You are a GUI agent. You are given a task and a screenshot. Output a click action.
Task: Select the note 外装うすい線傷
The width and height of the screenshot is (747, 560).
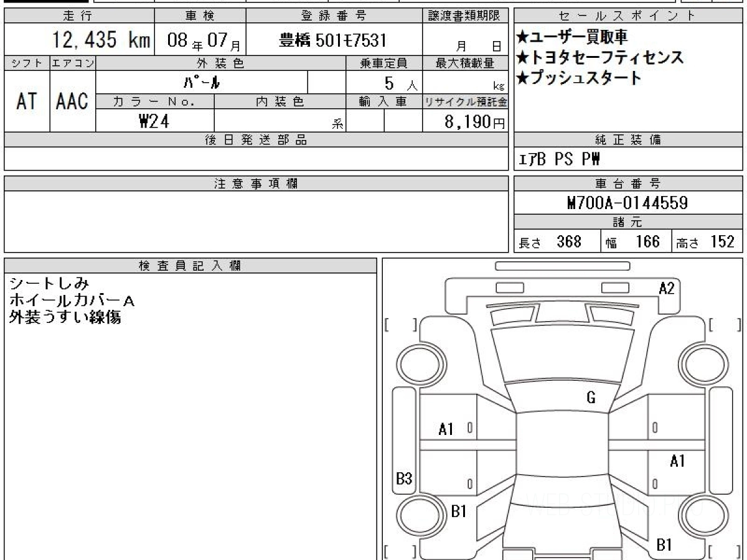click(x=65, y=317)
